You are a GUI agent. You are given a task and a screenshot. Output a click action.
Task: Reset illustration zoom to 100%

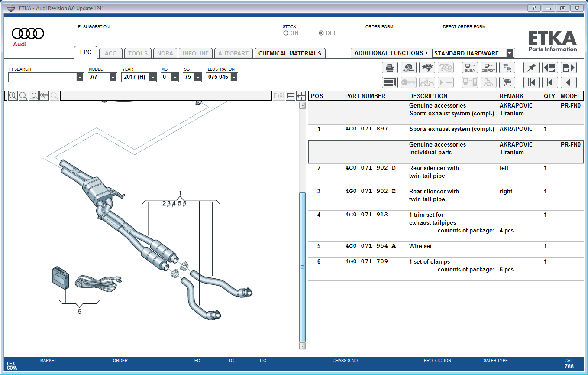[44, 96]
